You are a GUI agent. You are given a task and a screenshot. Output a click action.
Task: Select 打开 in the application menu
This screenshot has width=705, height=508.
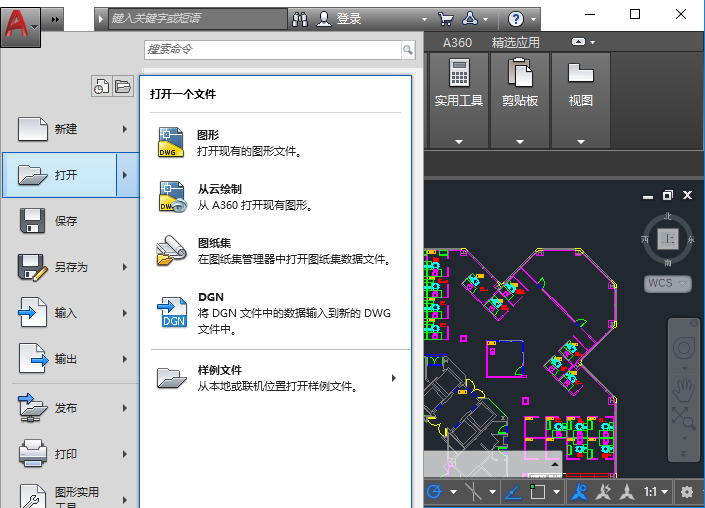60,175
